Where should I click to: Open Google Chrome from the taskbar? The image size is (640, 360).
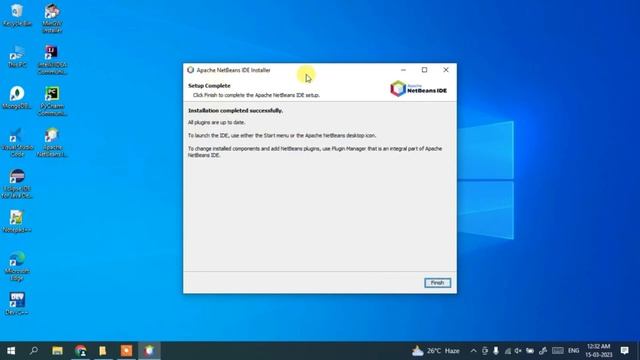pyautogui.click(x=80, y=351)
